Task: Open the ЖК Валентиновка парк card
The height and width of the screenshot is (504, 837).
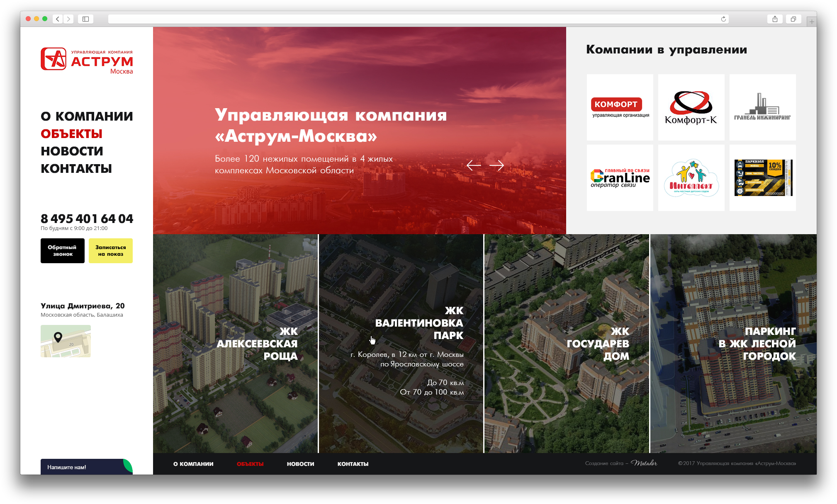Action: click(x=401, y=344)
